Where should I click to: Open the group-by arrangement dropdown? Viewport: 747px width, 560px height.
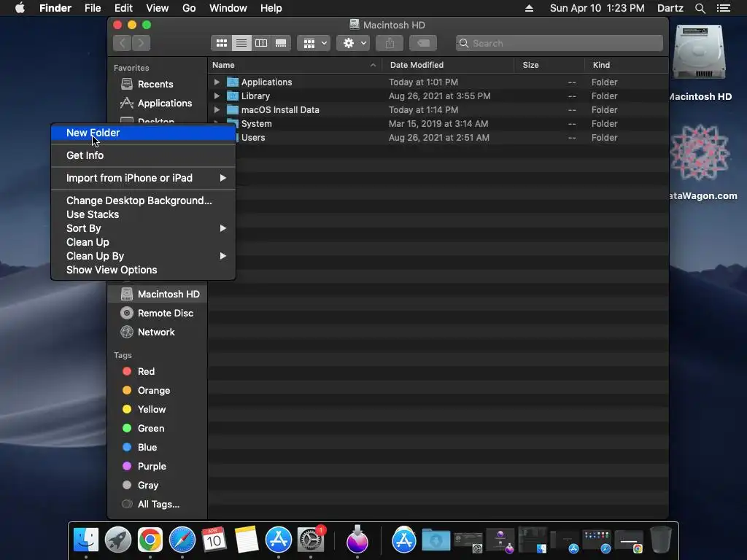click(314, 43)
